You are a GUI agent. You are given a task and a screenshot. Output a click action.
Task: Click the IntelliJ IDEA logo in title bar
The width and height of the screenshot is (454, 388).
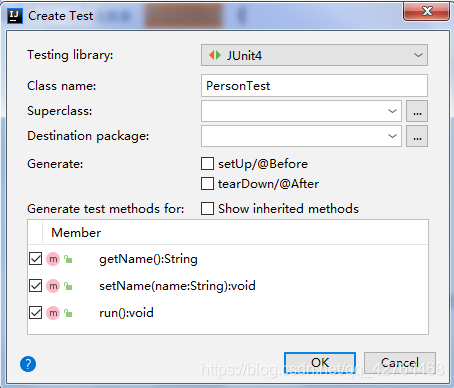15,16
